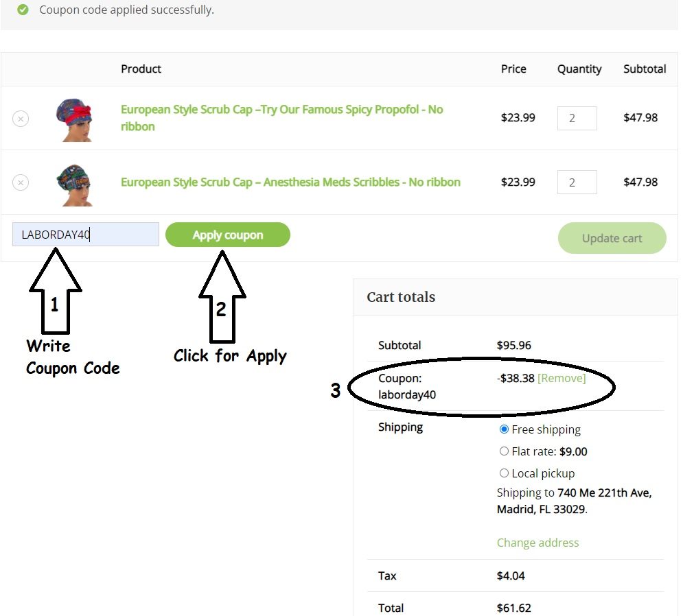Remove the Spicy Propofol scrub cap item
694x616 pixels.
(21, 119)
